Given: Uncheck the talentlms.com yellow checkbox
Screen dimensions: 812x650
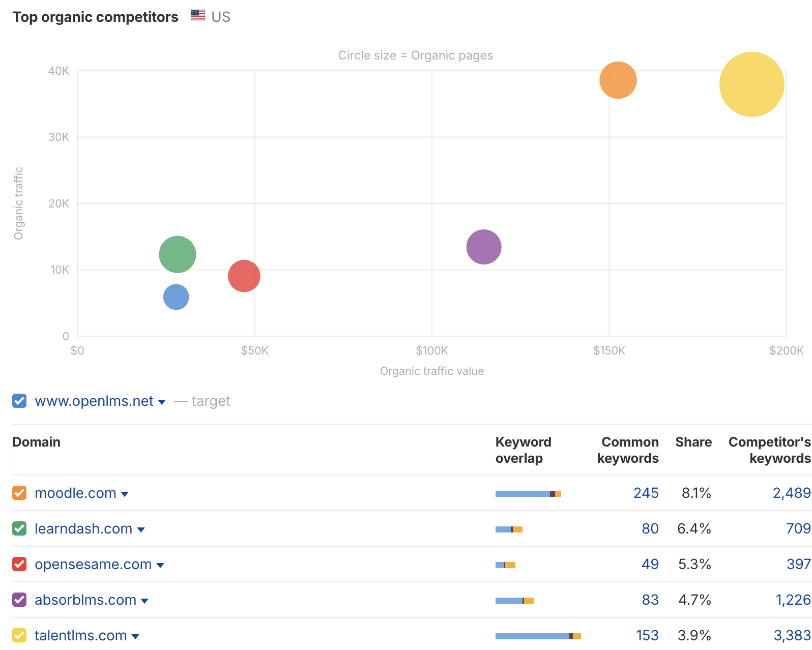Looking at the screenshot, I should click(19, 635).
